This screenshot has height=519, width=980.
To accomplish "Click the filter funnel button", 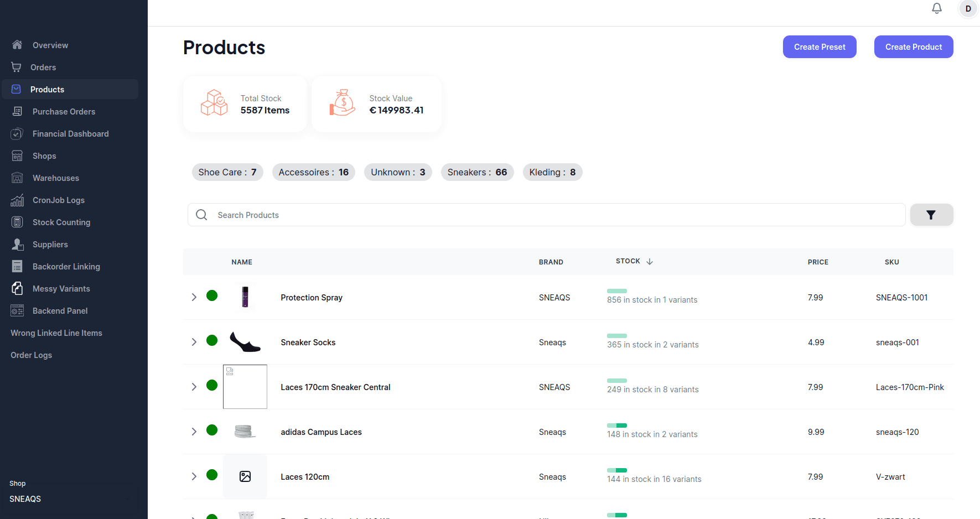I will coord(931,215).
